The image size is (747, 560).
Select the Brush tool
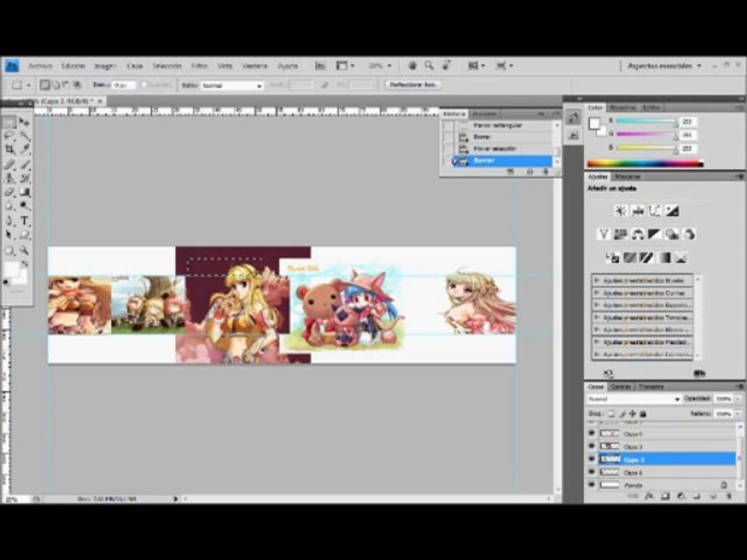tap(24, 165)
